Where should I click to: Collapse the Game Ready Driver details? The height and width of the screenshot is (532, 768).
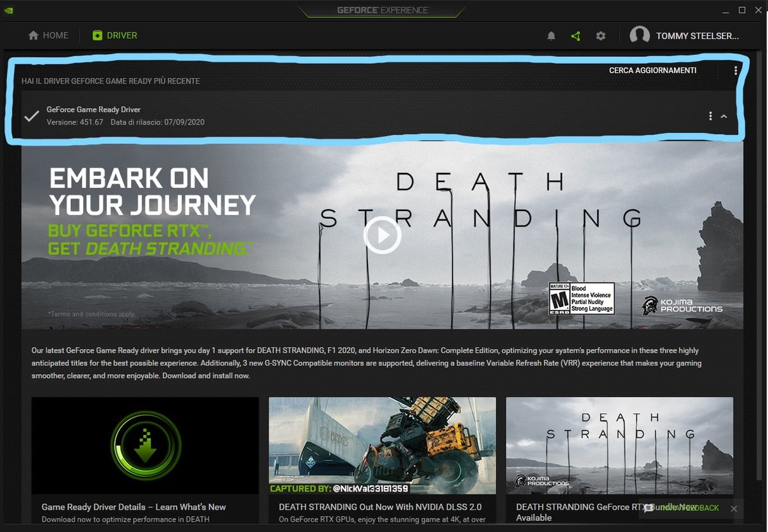[724, 116]
